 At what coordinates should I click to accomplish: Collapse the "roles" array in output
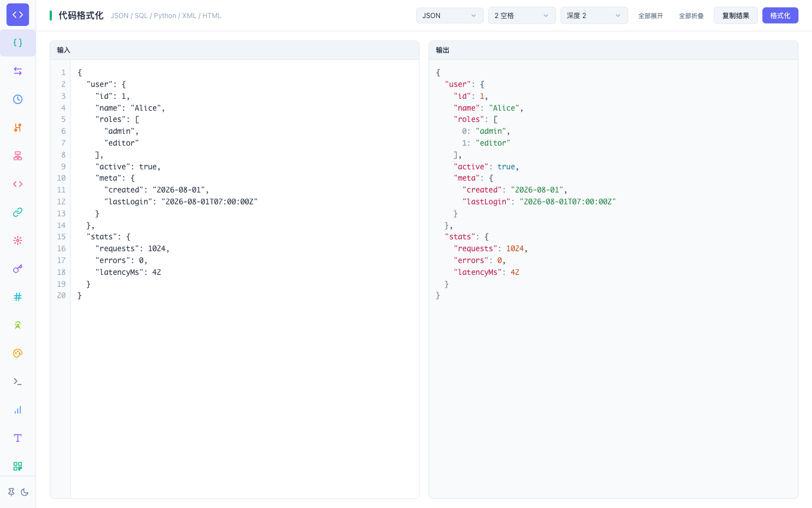[x=496, y=120]
